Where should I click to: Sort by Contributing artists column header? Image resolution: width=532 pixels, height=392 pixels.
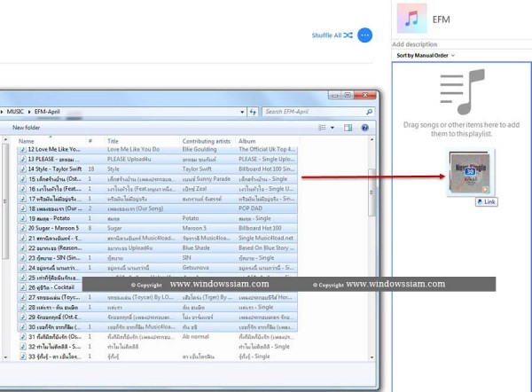coord(207,141)
